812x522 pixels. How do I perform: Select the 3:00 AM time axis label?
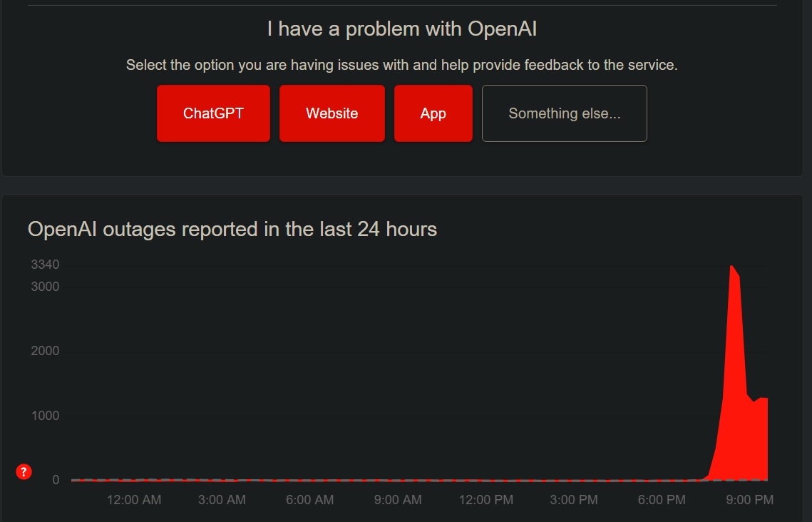(x=222, y=500)
